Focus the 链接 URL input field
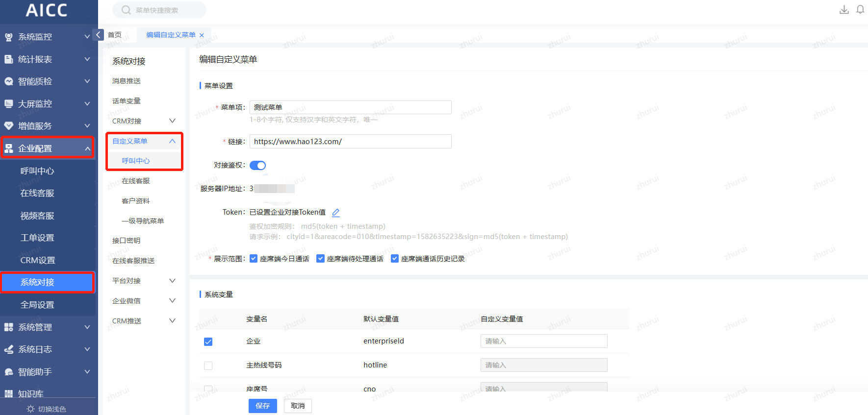868x415 pixels. click(x=351, y=142)
